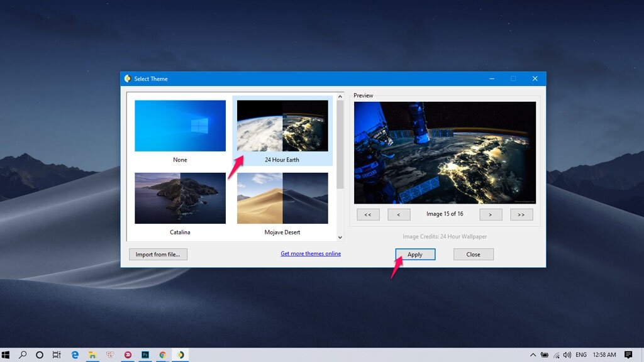Show hidden system tray icons
This screenshot has height=362, width=644.
[533, 354]
